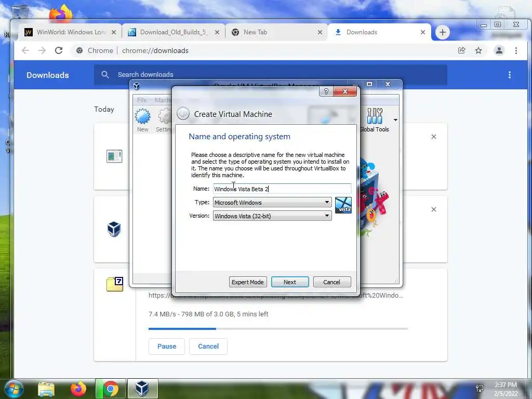The image size is (532, 399).
Task: Open the Downloads page three-dot menu
Action: (509, 75)
